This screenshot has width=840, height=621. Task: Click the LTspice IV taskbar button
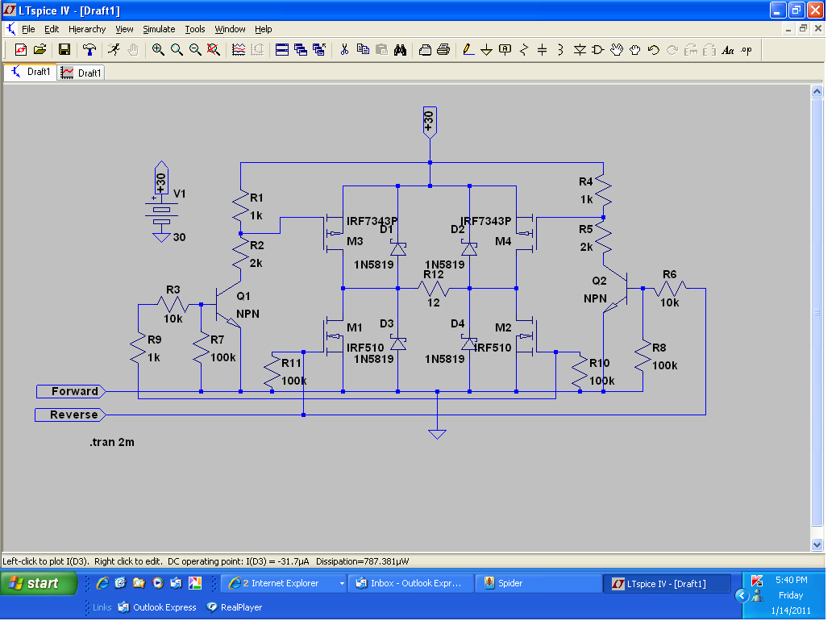pos(667,583)
